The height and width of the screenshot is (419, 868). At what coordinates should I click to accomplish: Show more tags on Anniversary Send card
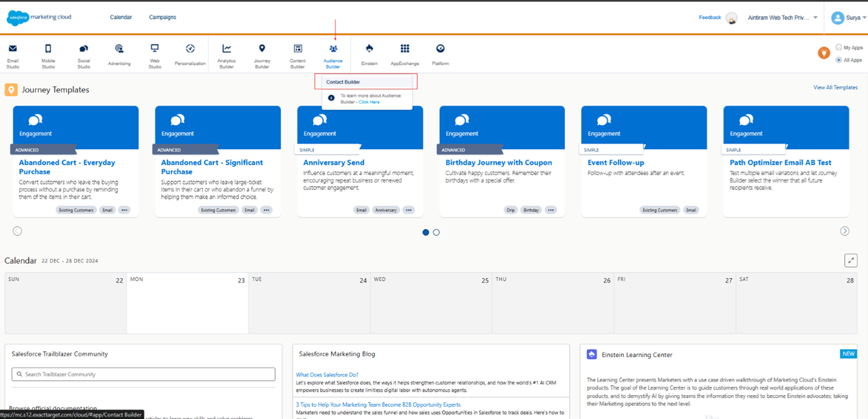pos(408,211)
